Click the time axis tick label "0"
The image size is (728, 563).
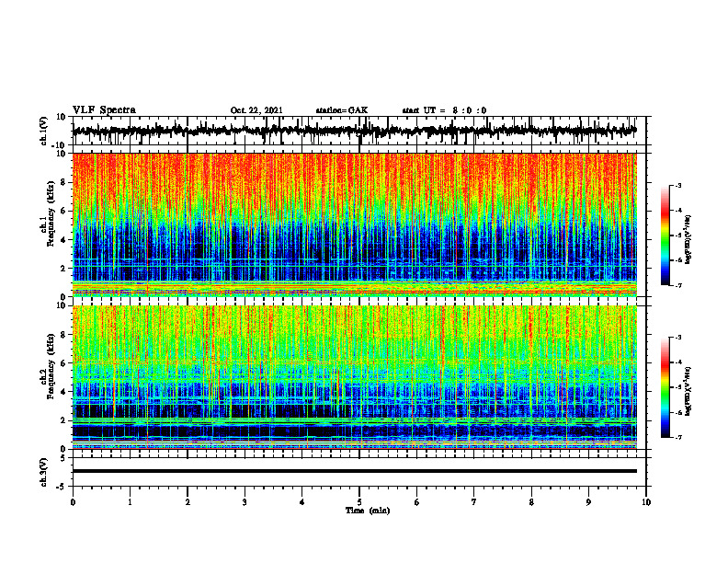[73, 502]
